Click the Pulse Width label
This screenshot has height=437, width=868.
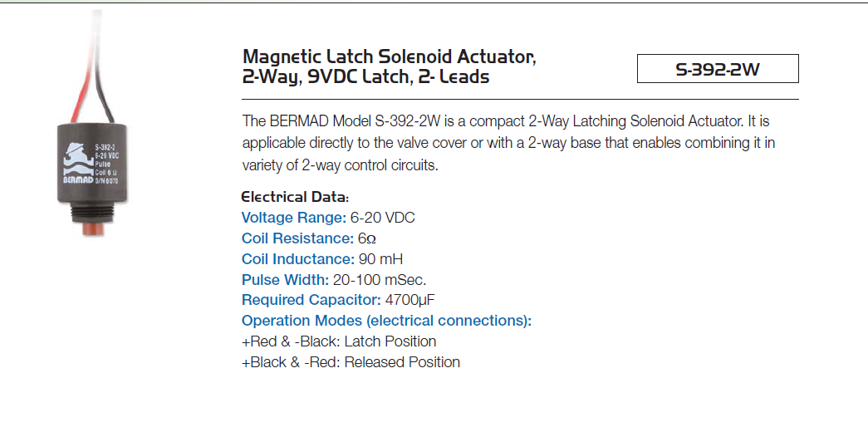pyautogui.click(x=285, y=280)
